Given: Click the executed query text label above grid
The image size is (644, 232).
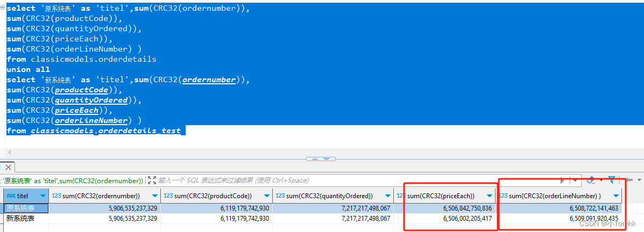Looking at the screenshot, I should point(72,180).
